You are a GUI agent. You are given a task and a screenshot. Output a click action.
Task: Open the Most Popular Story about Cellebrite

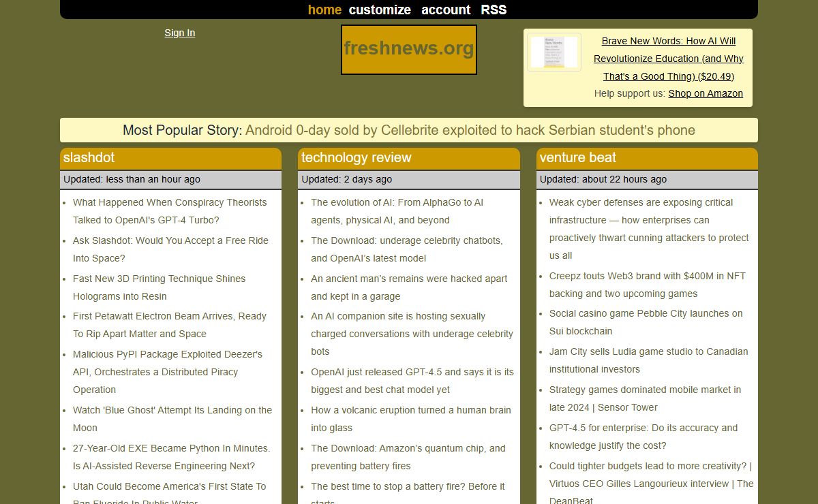[x=470, y=130]
